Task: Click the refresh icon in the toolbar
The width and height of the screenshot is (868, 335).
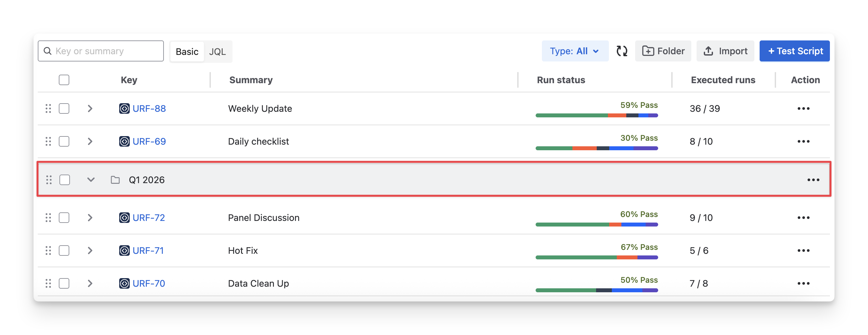Action: pos(622,51)
